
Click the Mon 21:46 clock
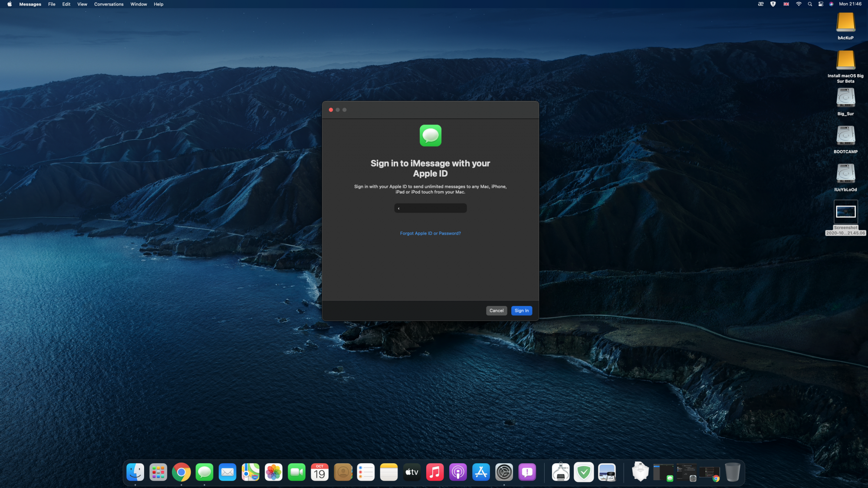tap(850, 4)
